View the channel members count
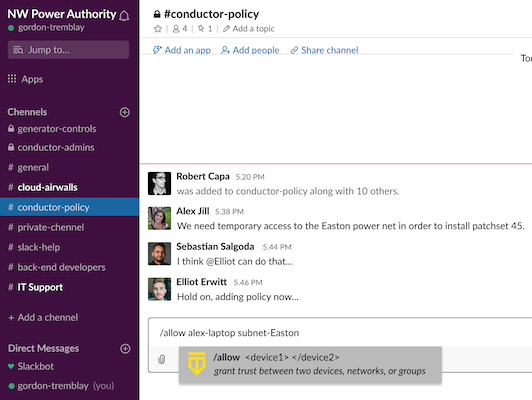Screen dimensions: 532x400 [180, 29]
